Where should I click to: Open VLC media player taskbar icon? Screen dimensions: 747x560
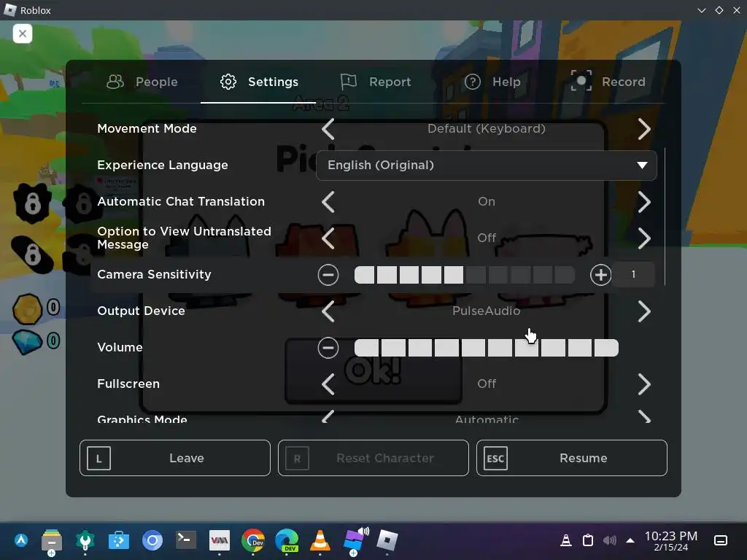320,541
